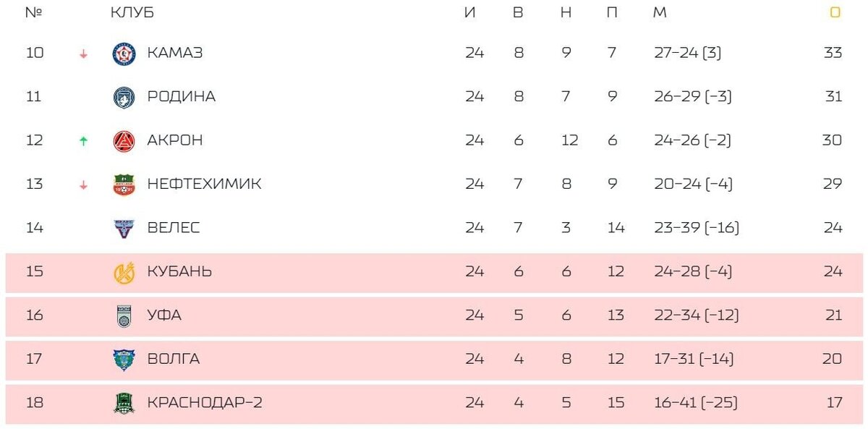Screen dimensions: 868x429
Task: Sort table by М goals column header
Action: (x=659, y=12)
